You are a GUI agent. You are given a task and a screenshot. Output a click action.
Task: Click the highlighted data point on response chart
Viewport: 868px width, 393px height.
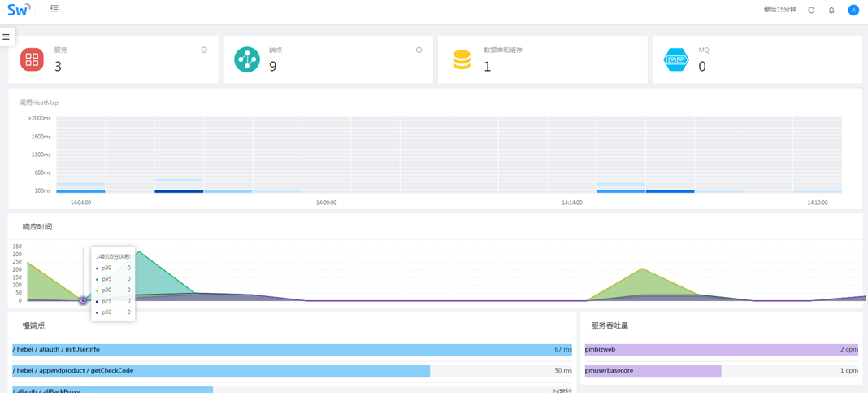click(83, 301)
